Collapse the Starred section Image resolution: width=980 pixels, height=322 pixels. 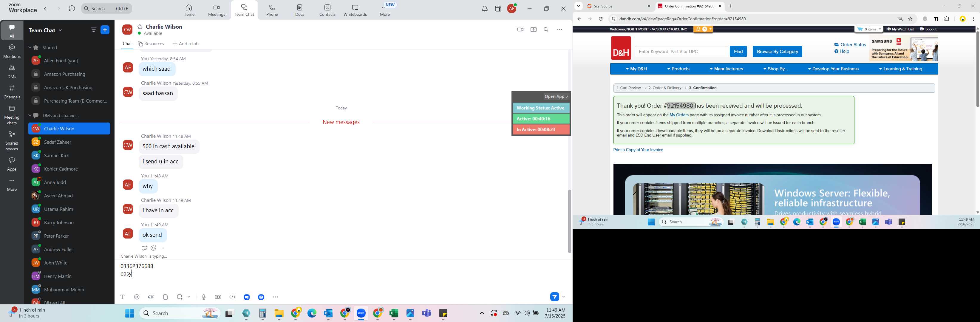30,47
